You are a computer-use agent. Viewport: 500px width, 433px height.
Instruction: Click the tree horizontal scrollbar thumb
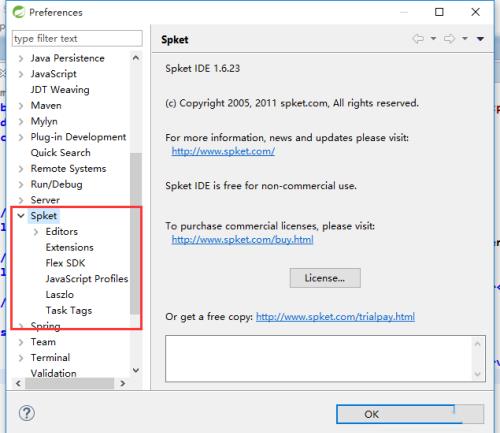point(69,383)
